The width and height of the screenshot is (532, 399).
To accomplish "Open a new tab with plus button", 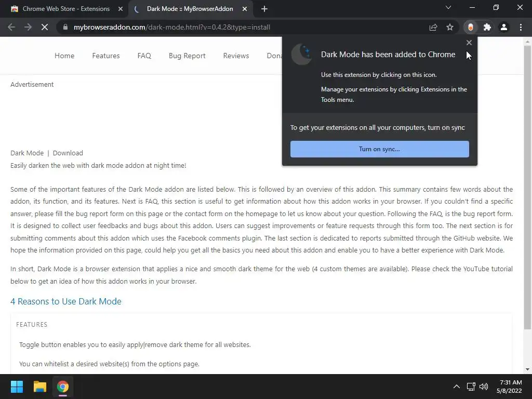I will tap(264, 9).
